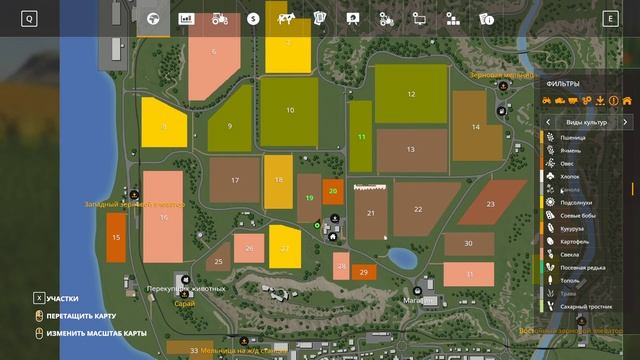The height and width of the screenshot is (360, 640).
Task: Go to next filter category arrow
Action: pos(625,122)
